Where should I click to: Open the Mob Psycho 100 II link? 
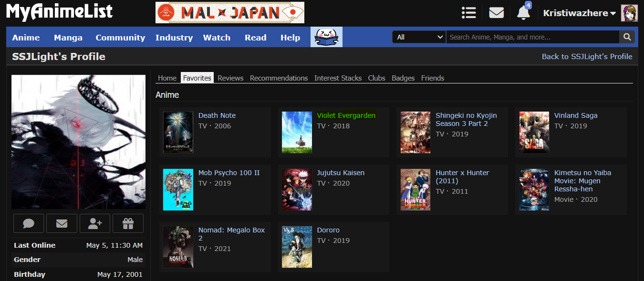229,173
